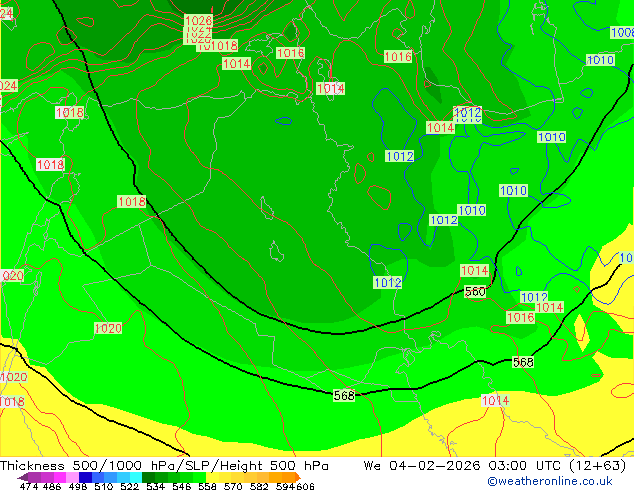Click the 'We 04-02-2026 03:00 UTC (12+63)' timestamp
The image size is (634, 490).
tap(495, 466)
